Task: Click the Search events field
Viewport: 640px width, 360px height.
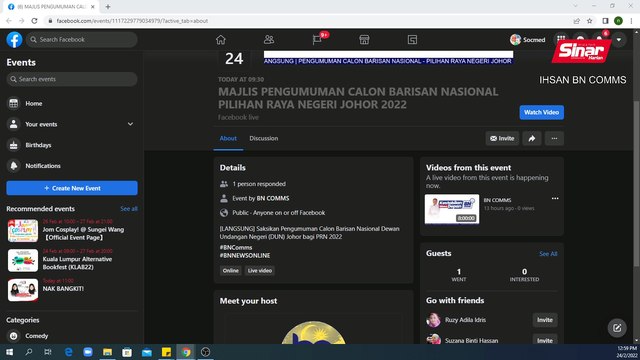Action: pos(72,79)
